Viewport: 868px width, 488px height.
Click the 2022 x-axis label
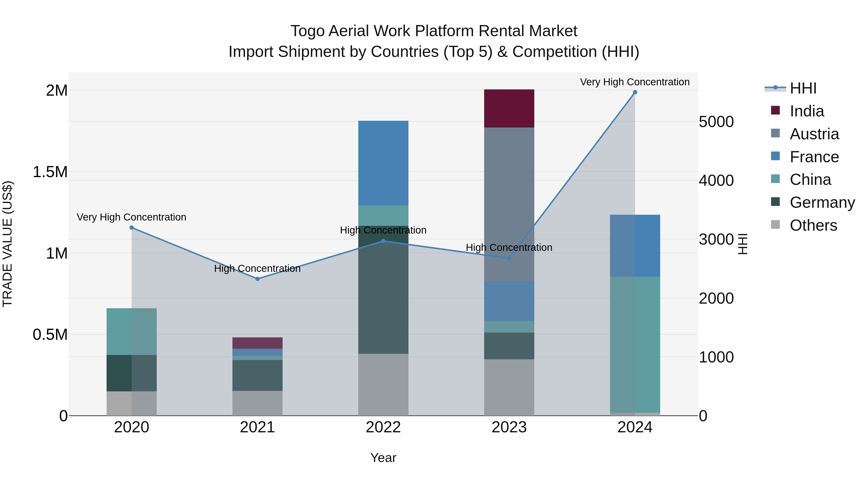click(x=383, y=427)
